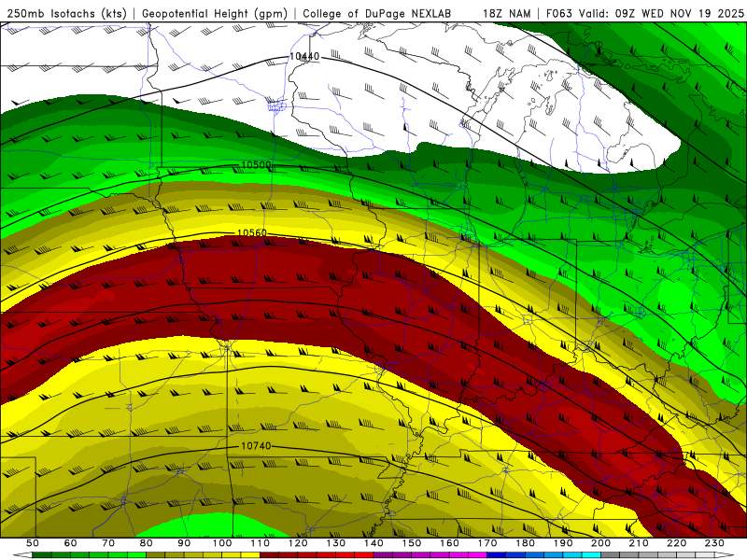Select the darkest green swatch on color bar

pyautogui.click(x=42, y=555)
